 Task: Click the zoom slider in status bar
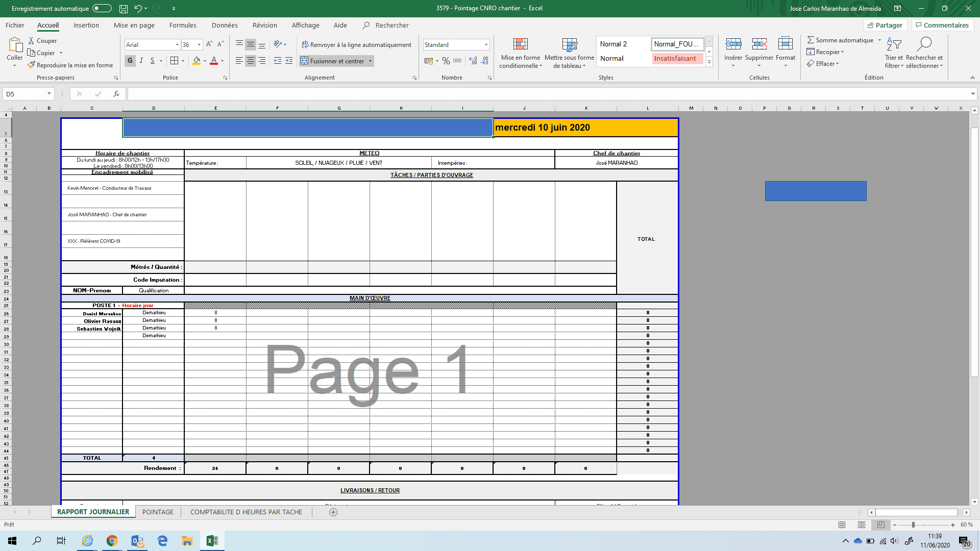point(914,524)
